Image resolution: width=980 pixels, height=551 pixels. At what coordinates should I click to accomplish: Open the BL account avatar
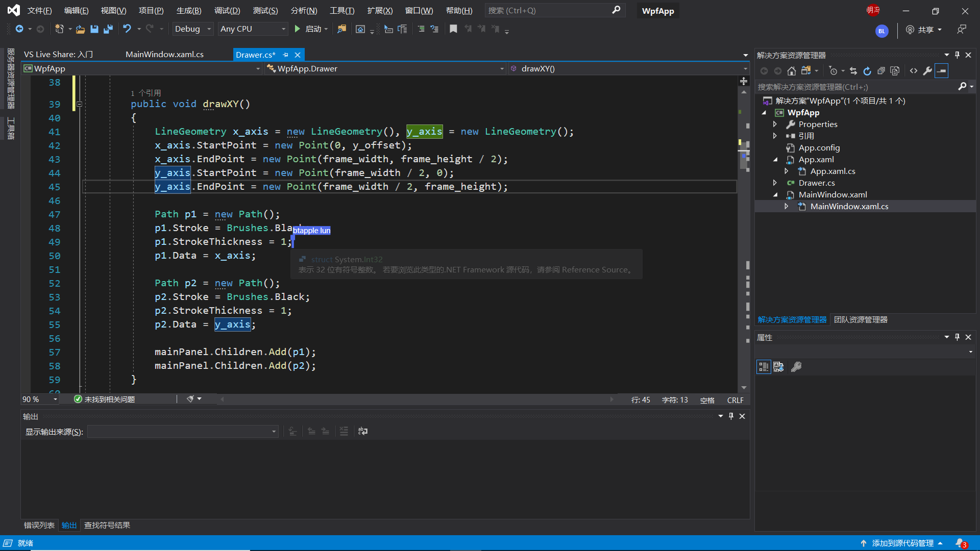coord(881,31)
